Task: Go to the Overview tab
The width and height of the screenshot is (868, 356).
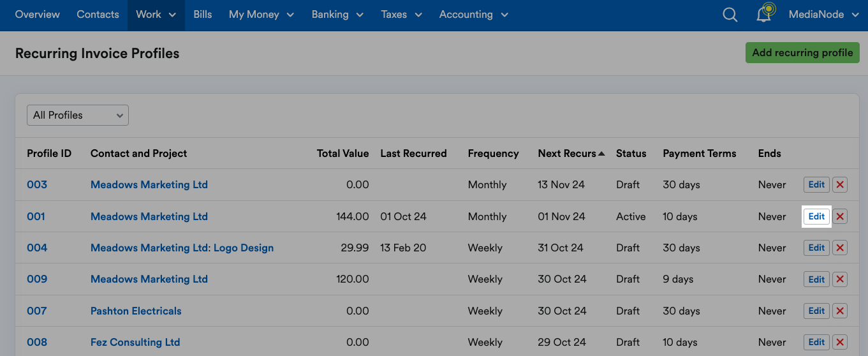Action: pyautogui.click(x=38, y=15)
